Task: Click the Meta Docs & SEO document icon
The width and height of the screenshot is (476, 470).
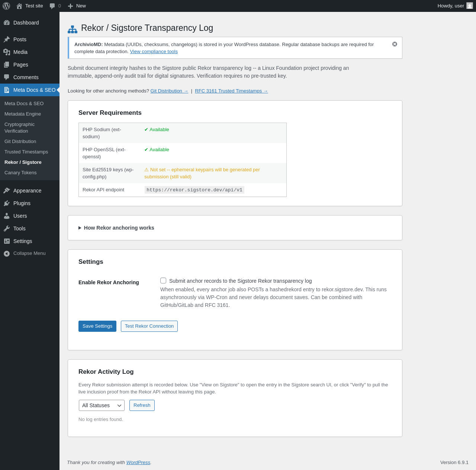Action: tap(7, 90)
